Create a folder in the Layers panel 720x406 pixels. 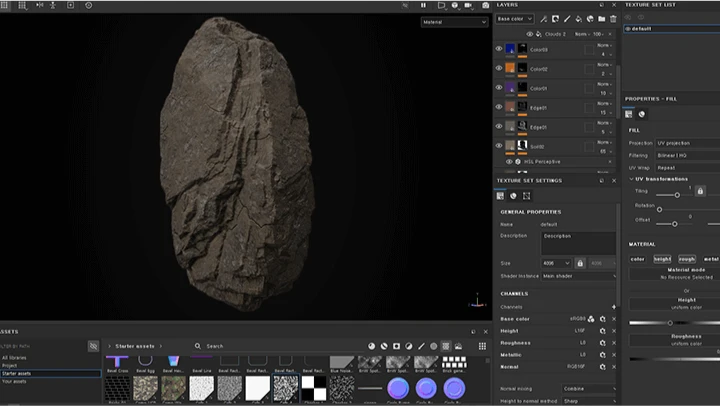coord(602,19)
